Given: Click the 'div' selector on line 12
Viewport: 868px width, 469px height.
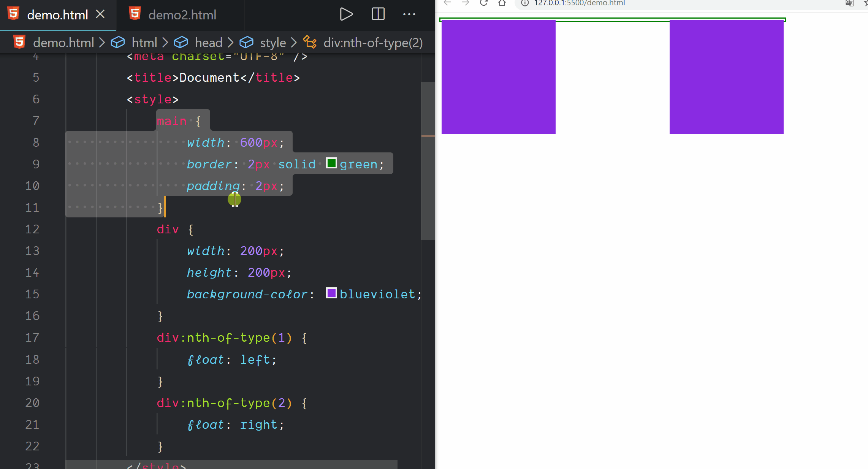Looking at the screenshot, I should (x=168, y=229).
